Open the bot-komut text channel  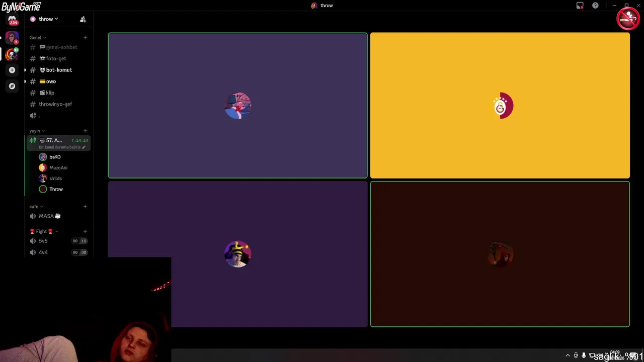tap(58, 70)
